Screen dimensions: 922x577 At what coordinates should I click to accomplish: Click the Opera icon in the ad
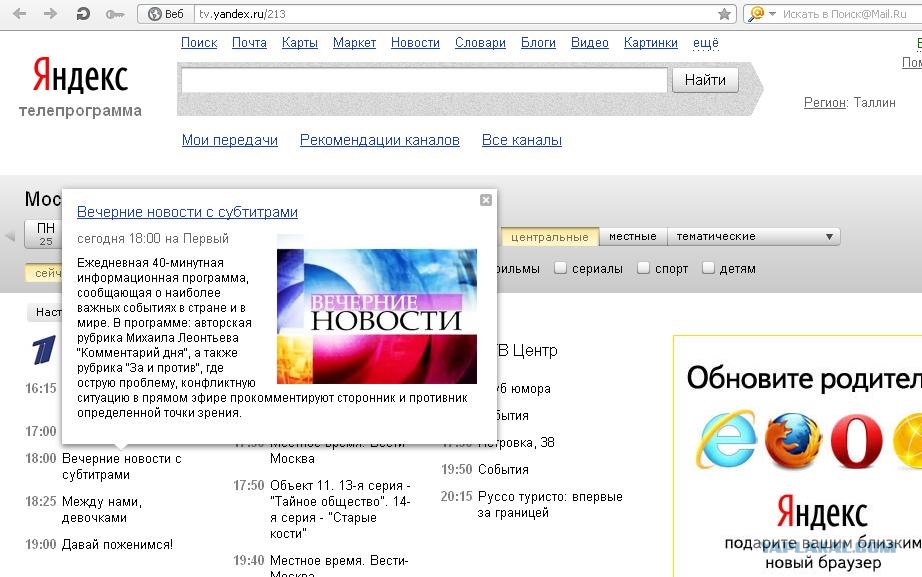[856, 441]
